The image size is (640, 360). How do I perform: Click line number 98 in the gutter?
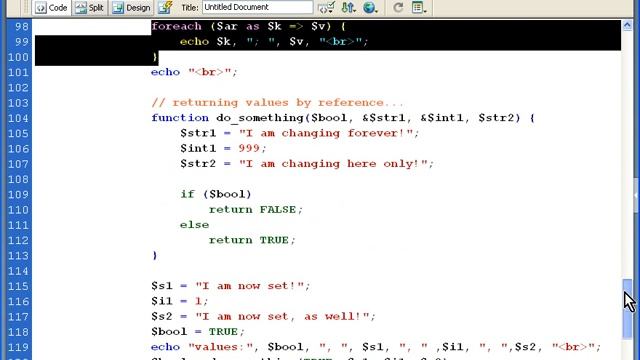tap(21, 27)
